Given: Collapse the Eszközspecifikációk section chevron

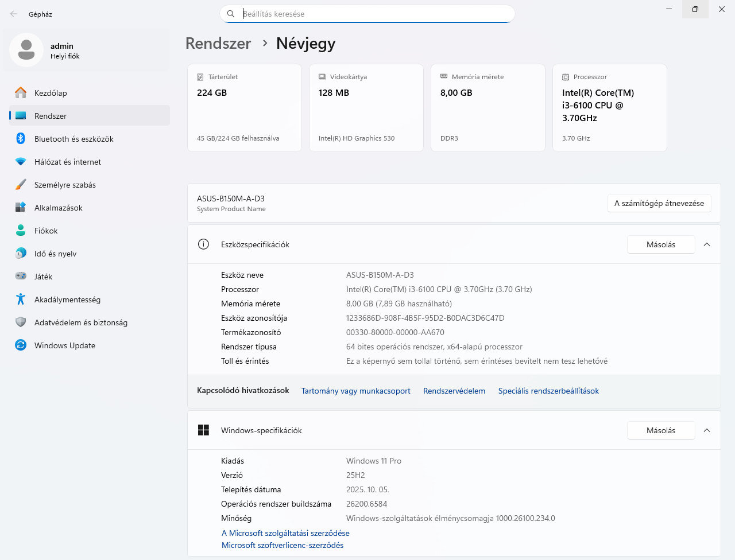Looking at the screenshot, I should (x=707, y=244).
